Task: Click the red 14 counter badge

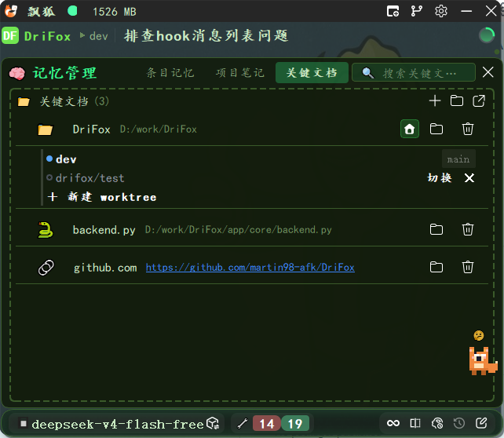Action: pyautogui.click(x=267, y=424)
